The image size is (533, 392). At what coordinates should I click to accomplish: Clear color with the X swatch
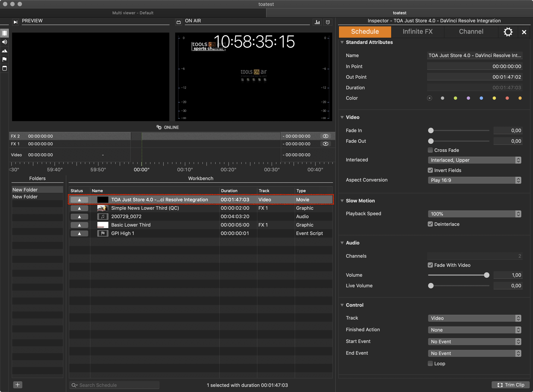(x=430, y=98)
